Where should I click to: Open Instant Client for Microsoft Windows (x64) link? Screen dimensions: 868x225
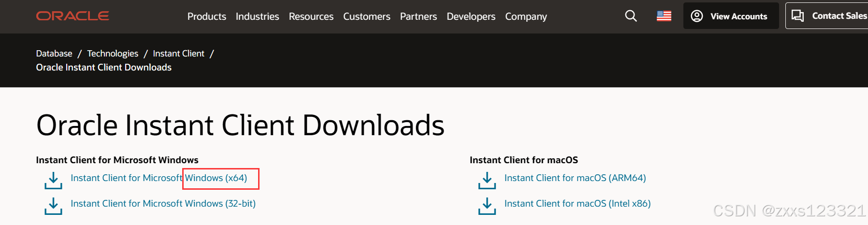tap(159, 178)
